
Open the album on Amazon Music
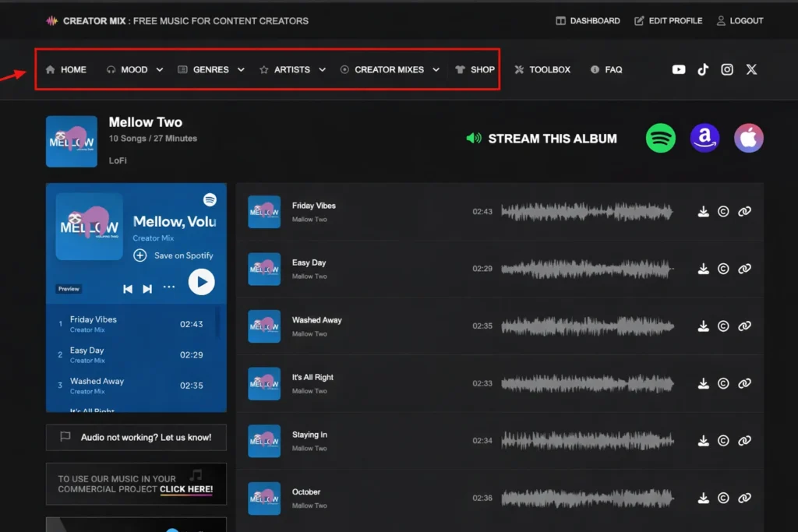click(704, 138)
